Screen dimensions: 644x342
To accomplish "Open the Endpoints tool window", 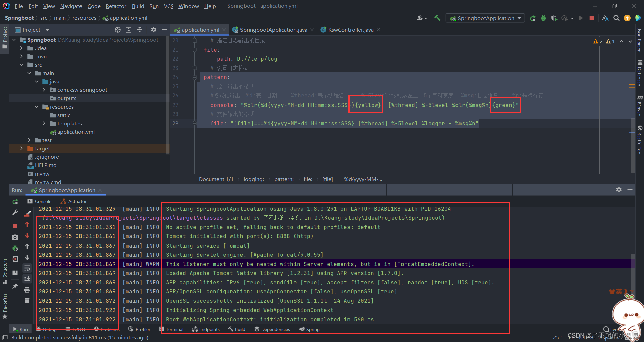I will click(206, 329).
